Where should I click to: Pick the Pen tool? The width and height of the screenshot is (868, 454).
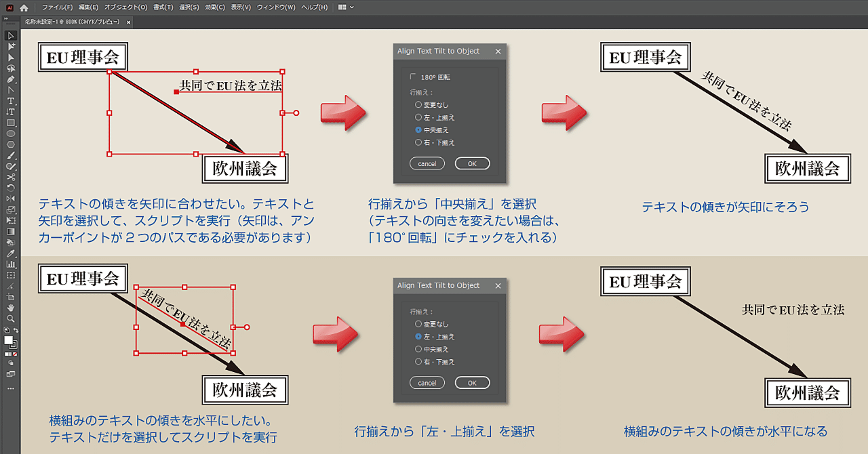tap(10, 79)
